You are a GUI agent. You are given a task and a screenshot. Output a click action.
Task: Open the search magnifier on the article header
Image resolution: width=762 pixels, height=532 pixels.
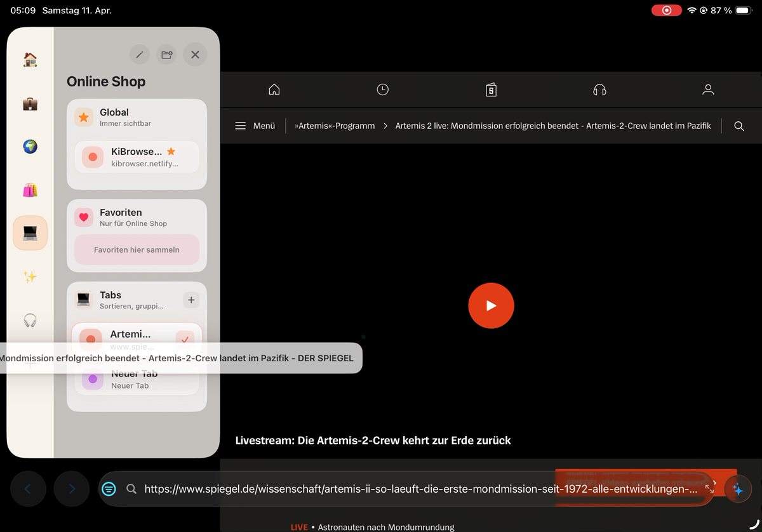click(x=739, y=126)
